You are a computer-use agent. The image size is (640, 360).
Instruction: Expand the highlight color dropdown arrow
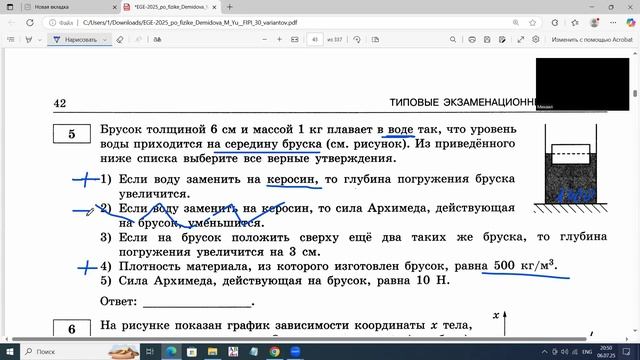tap(40, 40)
